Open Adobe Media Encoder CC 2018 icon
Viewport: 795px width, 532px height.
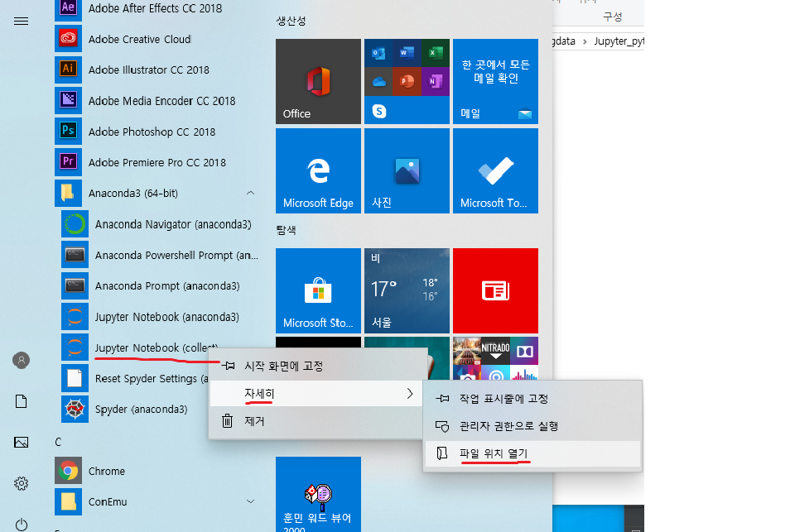(68, 100)
